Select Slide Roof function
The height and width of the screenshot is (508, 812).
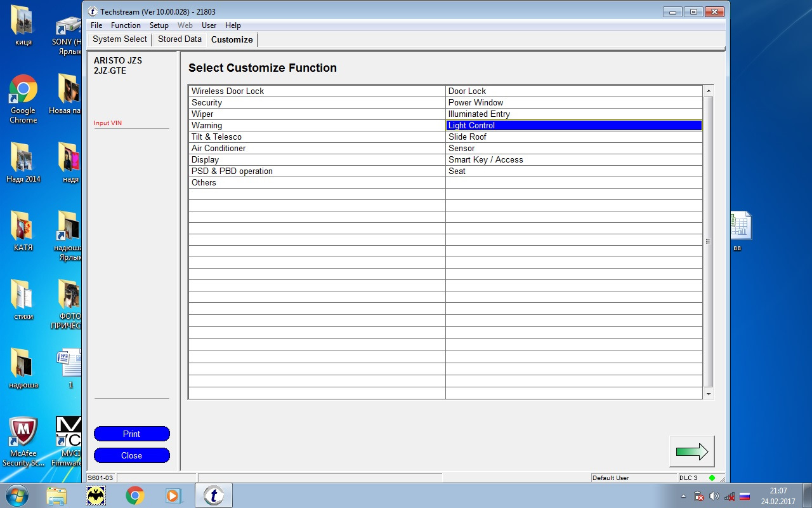coord(574,137)
